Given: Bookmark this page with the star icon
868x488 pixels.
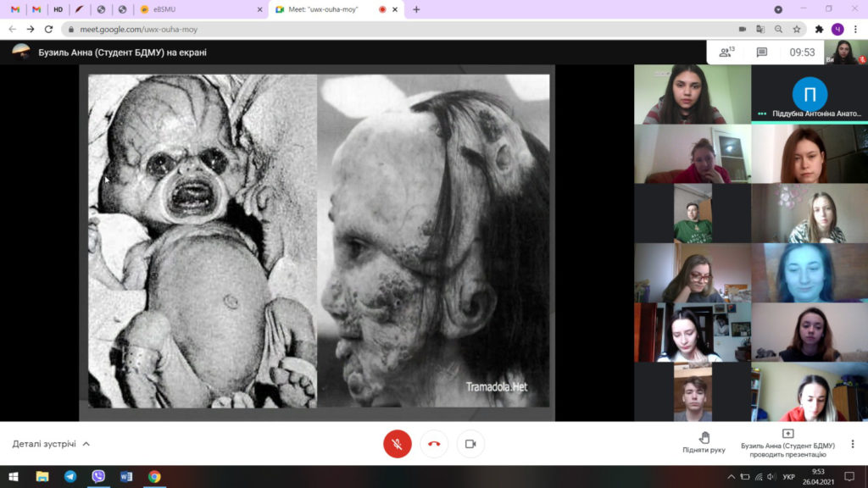Looking at the screenshot, I should point(797,29).
